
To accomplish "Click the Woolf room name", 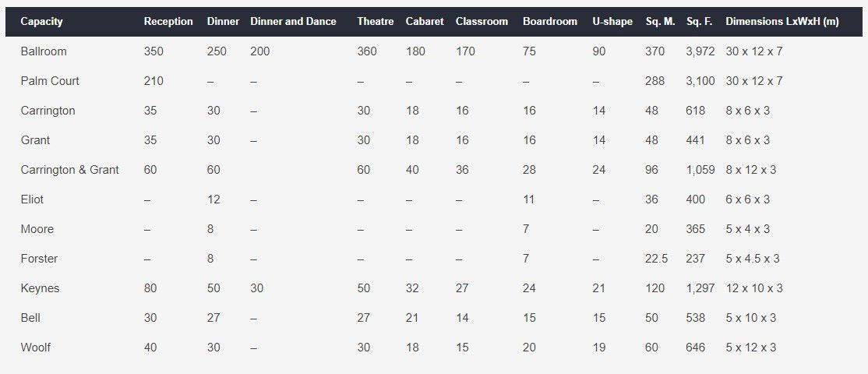I will coord(36,348).
